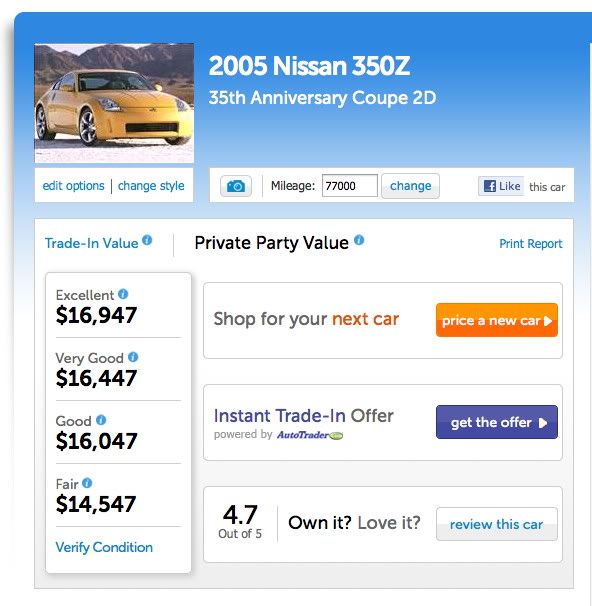Show info for Fair condition
Screen dimensions: 592x606
click(87, 483)
